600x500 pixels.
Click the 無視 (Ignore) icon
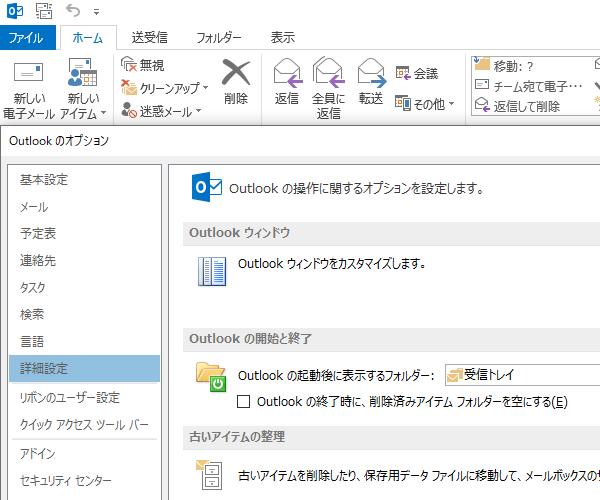point(130,65)
